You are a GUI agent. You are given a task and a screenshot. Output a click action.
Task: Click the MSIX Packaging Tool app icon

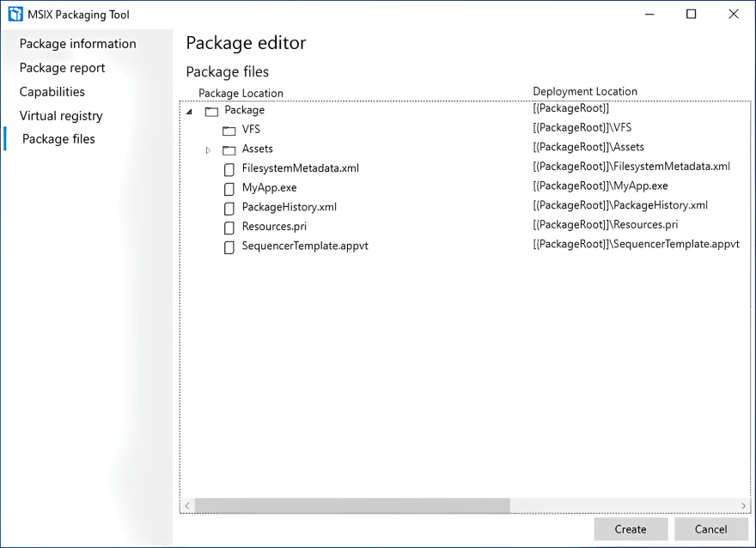point(15,14)
